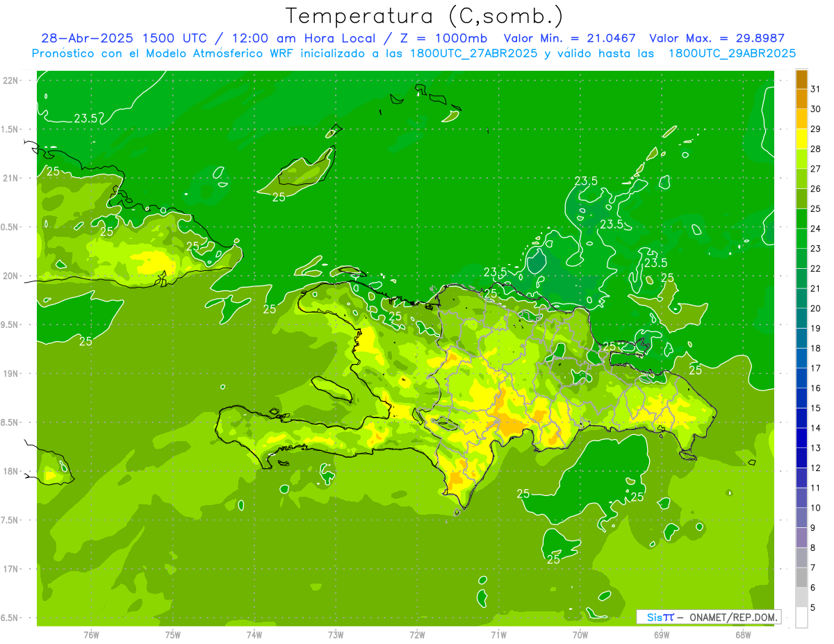The width and height of the screenshot is (834, 644).
Task: Click colorbar label '12'
Action: point(815,468)
